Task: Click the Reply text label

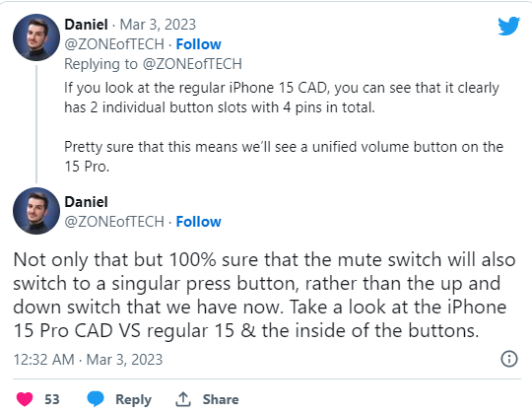Action: (x=133, y=399)
